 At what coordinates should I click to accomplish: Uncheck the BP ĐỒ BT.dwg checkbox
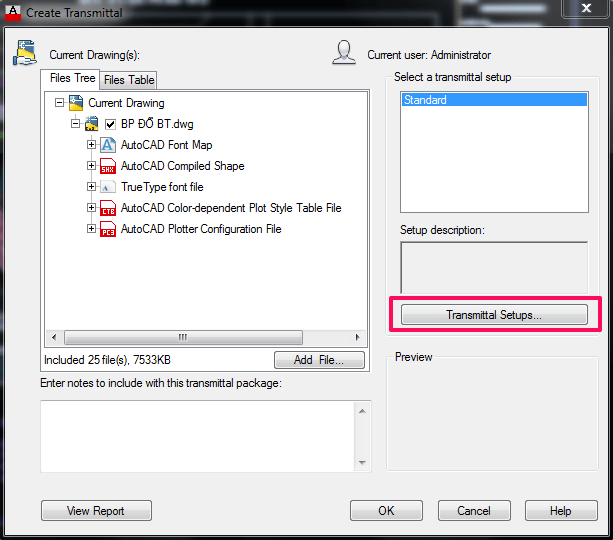(111, 125)
